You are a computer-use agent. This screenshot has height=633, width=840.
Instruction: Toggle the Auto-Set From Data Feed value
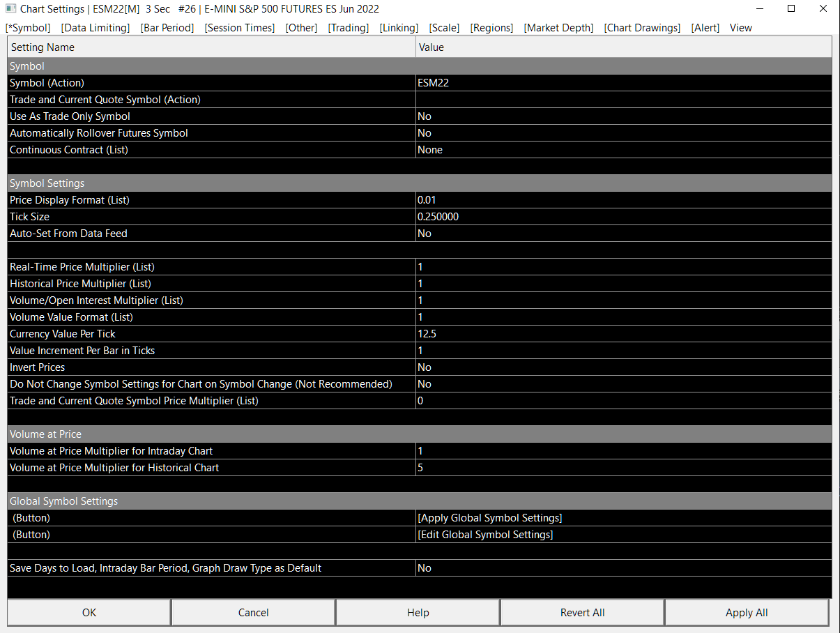tap(623, 234)
